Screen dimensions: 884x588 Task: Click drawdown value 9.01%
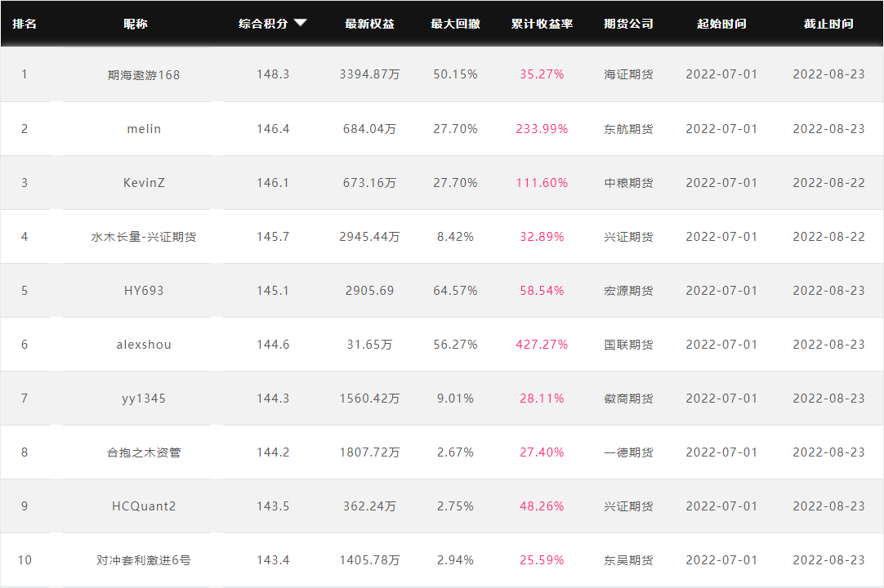pos(456,399)
